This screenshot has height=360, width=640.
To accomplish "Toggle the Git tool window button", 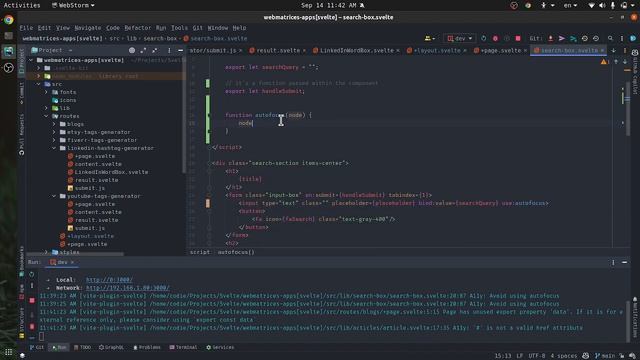I will click(x=37, y=347).
